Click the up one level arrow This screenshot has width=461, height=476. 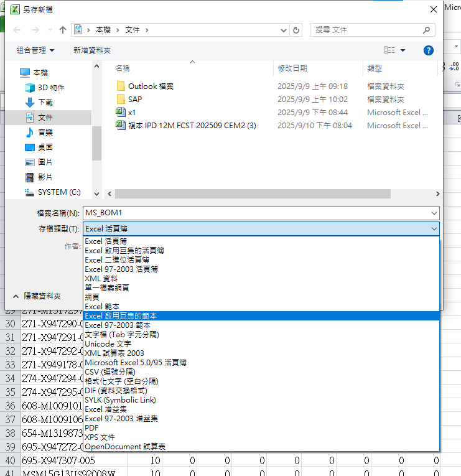[62, 30]
